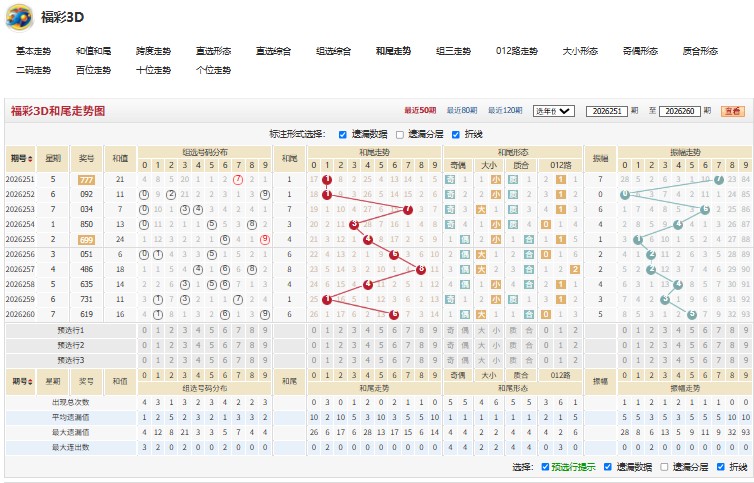Select 大 cell in 预选行1
This screenshot has width=754, height=483.
[x=481, y=330]
